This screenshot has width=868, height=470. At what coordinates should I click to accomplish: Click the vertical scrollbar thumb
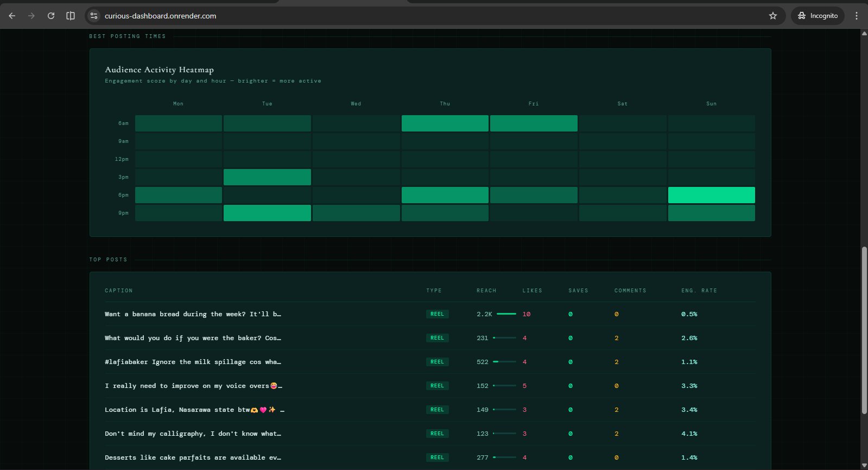click(x=864, y=331)
